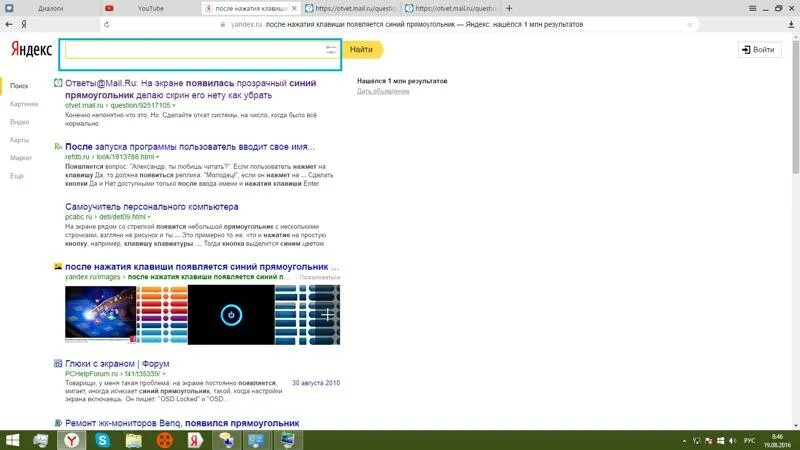
Task: Expand dropdown next to pcabc.ru deti/det09.html
Action: pos(149,217)
